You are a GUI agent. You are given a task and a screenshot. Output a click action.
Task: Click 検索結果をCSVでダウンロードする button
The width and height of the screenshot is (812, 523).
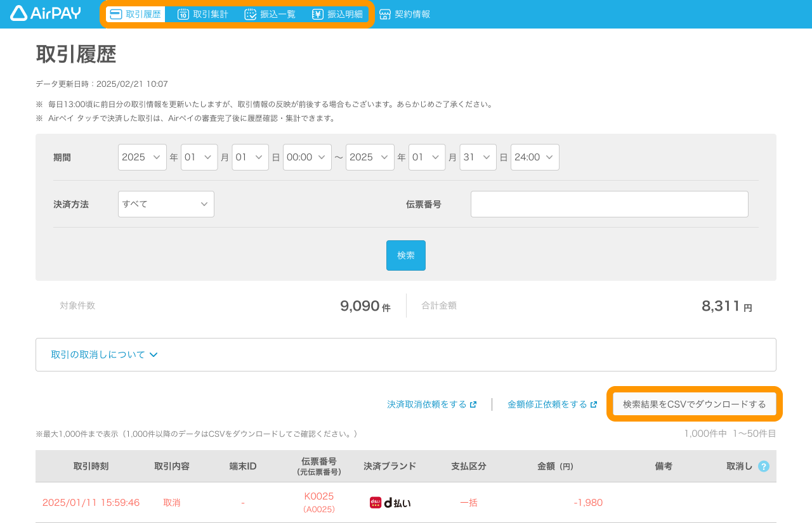pos(694,404)
